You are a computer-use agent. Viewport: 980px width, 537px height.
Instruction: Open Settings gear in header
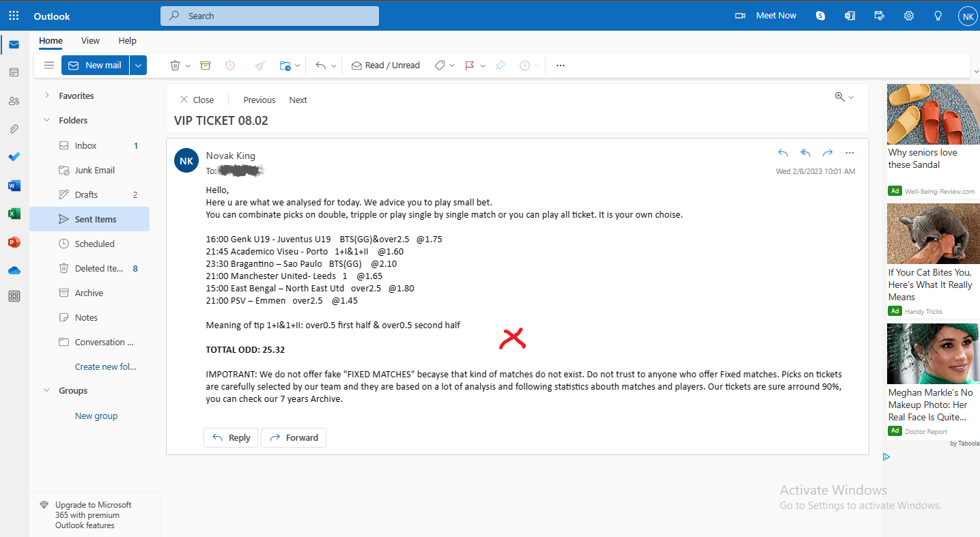coord(909,16)
